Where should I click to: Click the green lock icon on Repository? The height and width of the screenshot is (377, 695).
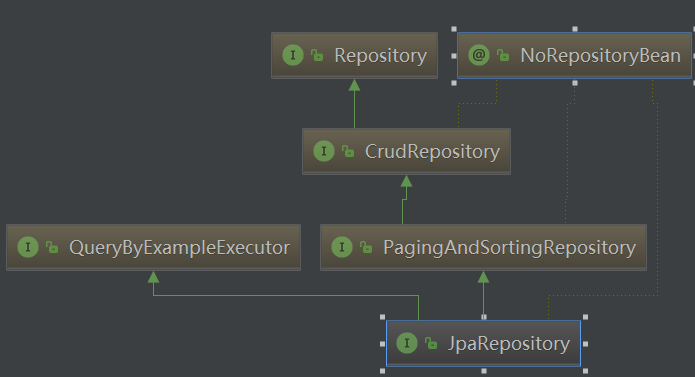pos(317,55)
